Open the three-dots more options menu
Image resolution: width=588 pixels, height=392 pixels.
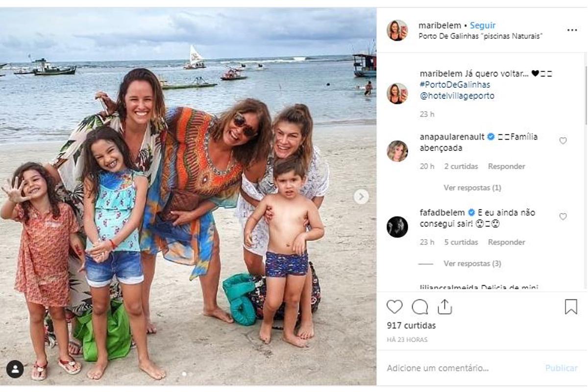pyautogui.click(x=572, y=30)
